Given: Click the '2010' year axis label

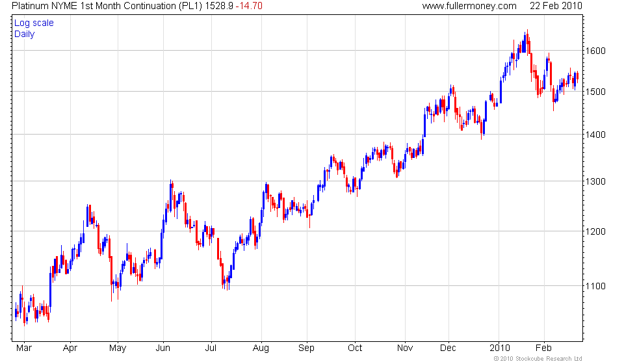Looking at the screenshot, I should click(500, 348).
